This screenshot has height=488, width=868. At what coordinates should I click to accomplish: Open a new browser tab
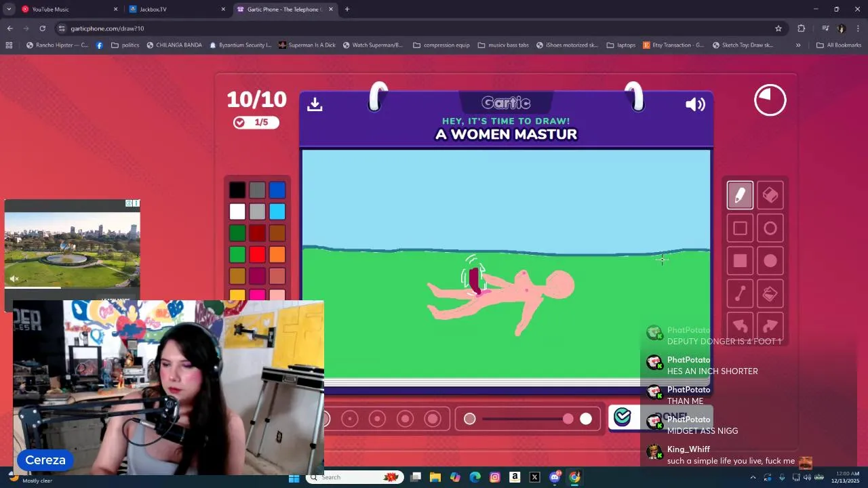pos(347,9)
